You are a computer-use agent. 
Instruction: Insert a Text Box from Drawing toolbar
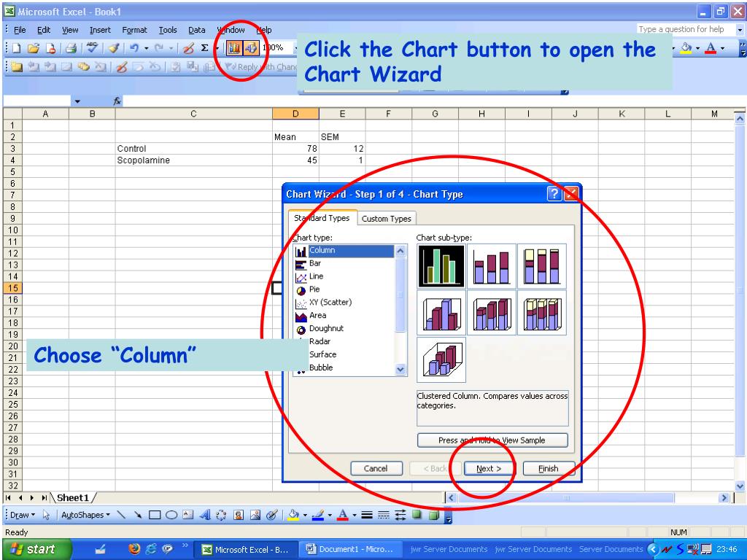(x=188, y=515)
